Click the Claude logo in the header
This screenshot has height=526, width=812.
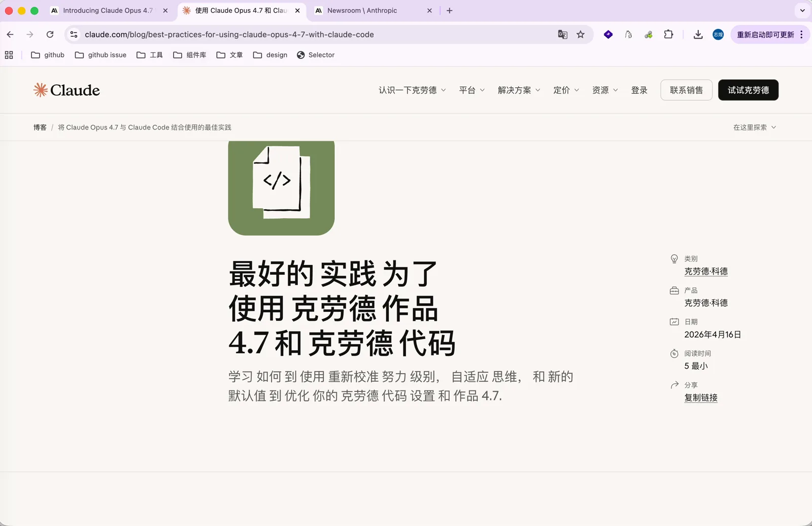coord(66,90)
